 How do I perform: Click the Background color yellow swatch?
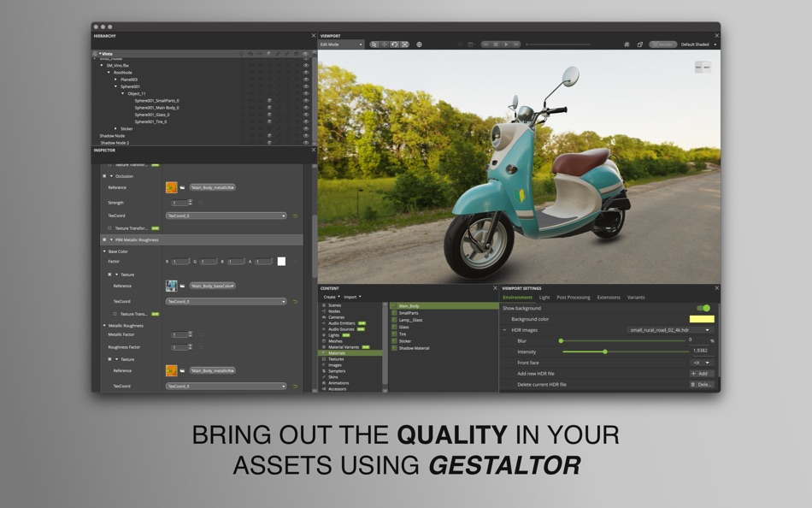tap(702, 319)
